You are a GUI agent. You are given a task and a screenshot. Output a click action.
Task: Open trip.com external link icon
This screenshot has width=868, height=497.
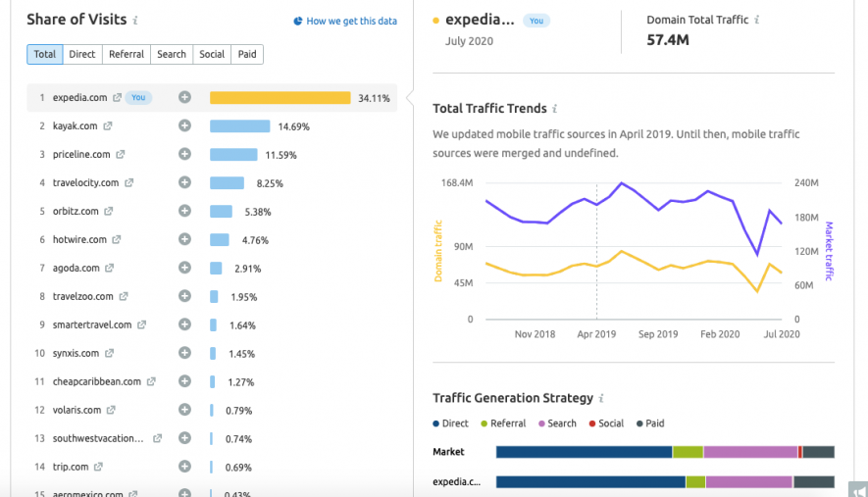[x=98, y=468]
